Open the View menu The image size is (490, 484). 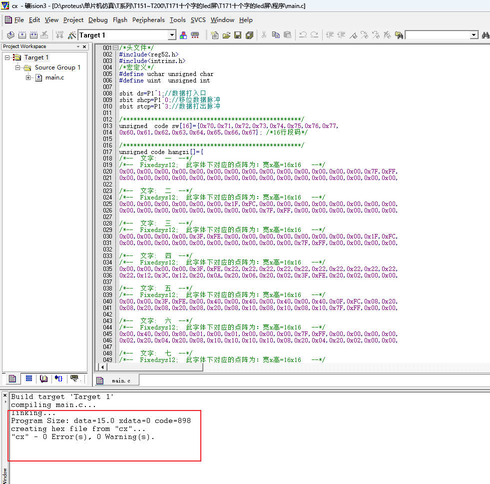(x=52, y=20)
